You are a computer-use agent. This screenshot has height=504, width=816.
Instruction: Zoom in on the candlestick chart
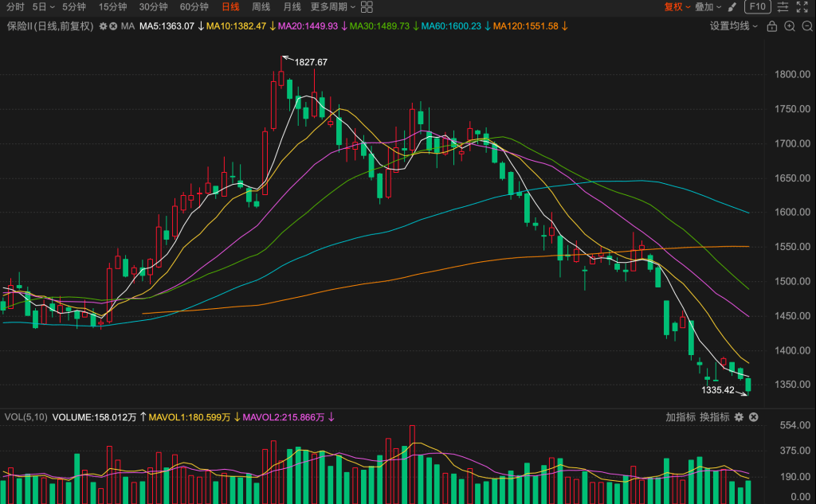coord(790,26)
